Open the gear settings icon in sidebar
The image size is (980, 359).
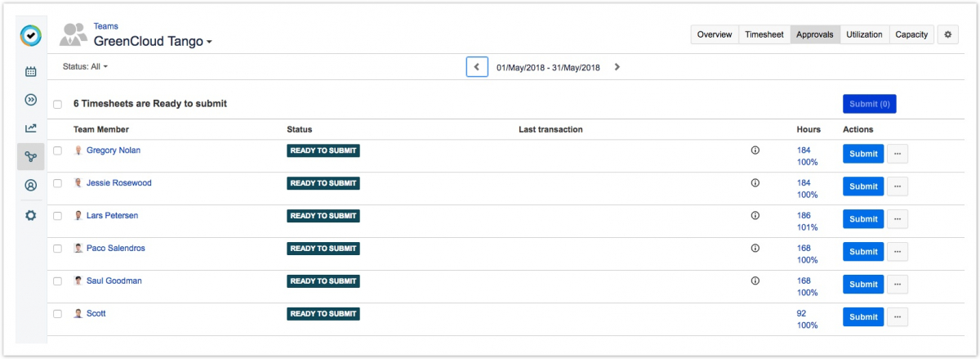click(31, 215)
